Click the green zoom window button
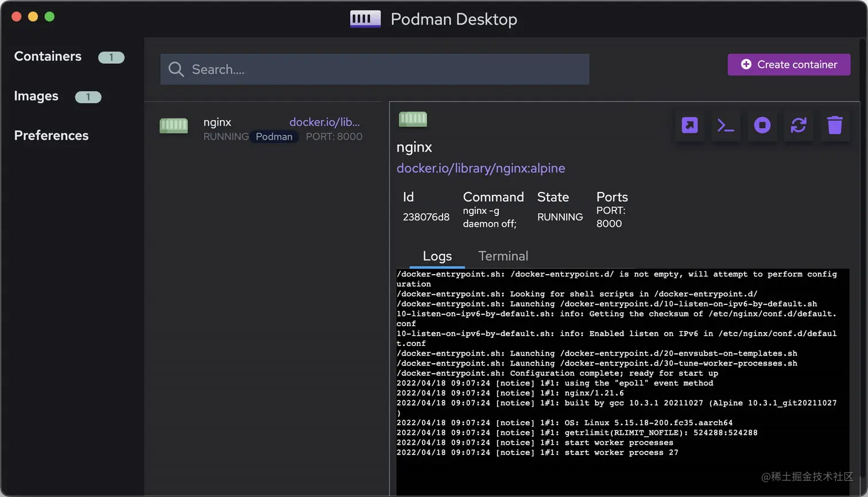The width and height of the screenshot is (868, 497). point(50,17)
